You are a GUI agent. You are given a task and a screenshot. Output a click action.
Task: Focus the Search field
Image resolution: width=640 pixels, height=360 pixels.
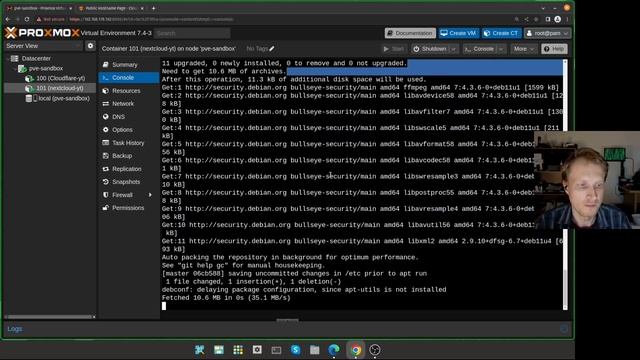(192, 33)
